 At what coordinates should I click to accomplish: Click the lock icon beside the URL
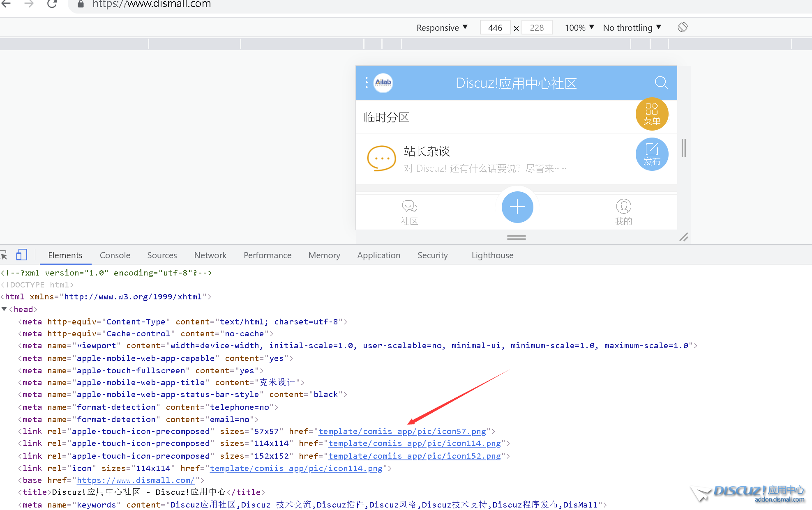click(x=81, y=4)
